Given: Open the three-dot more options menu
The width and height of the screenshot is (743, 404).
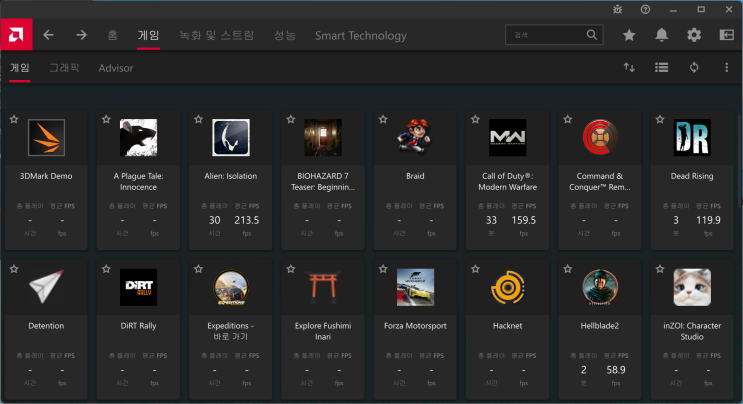Looking at the screenshot, I should pyautogui.click(x=726, y=67).
